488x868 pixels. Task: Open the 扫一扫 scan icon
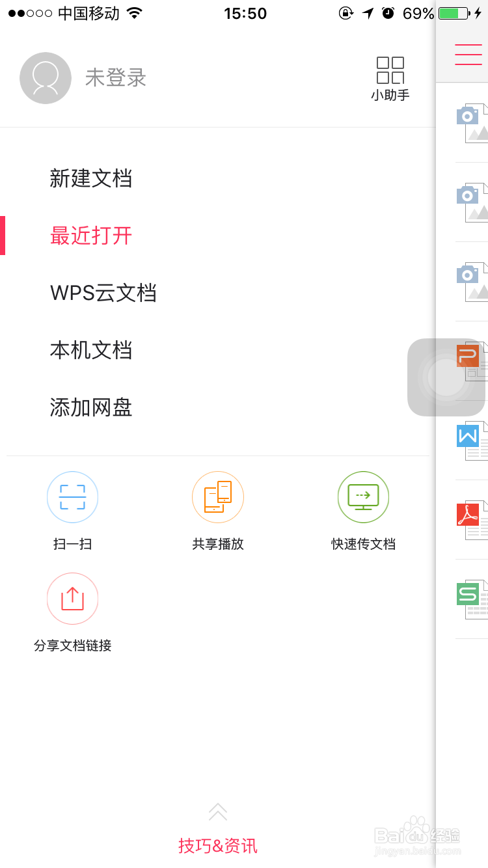(72, 497)
